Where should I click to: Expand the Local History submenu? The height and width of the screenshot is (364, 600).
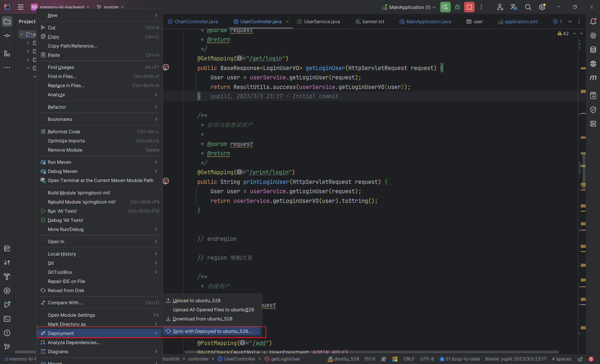(100, 254)
